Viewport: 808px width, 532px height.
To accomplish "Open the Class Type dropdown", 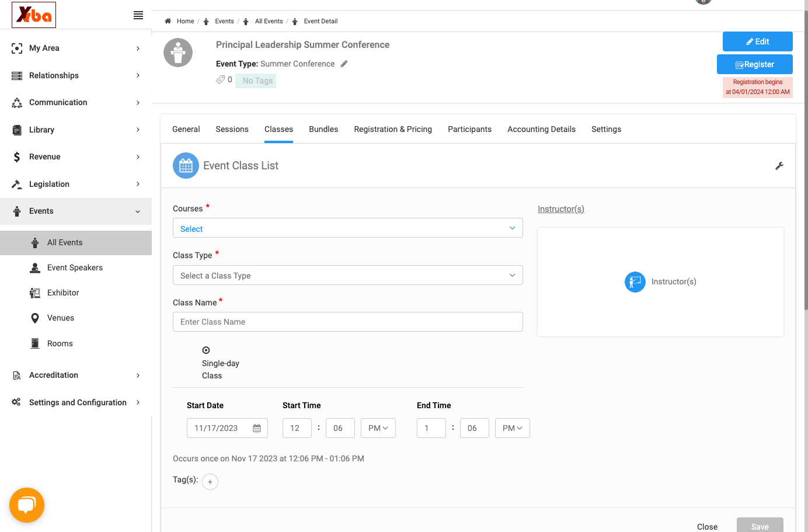I will [x=348, y=275].
